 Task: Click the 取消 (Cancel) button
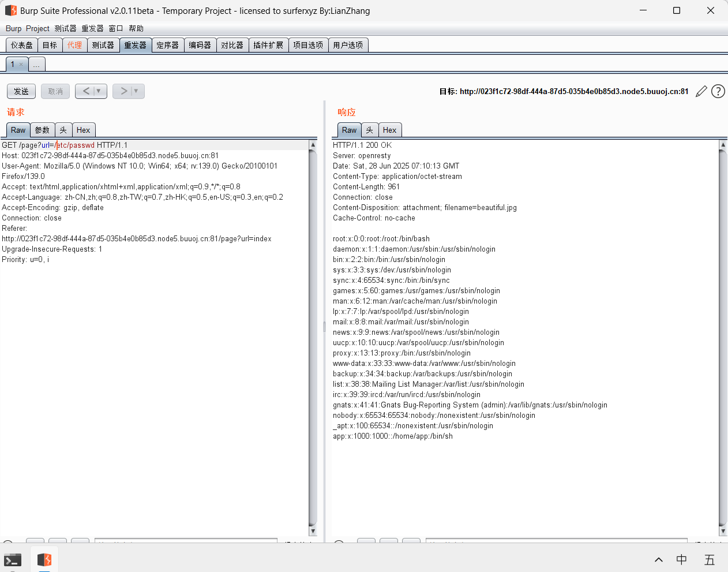tap(55, 91)
